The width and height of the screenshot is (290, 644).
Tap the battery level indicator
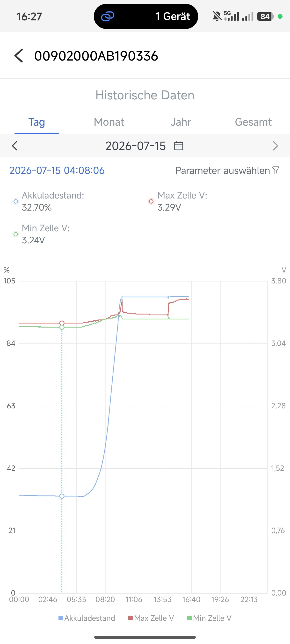pos(265,16)
